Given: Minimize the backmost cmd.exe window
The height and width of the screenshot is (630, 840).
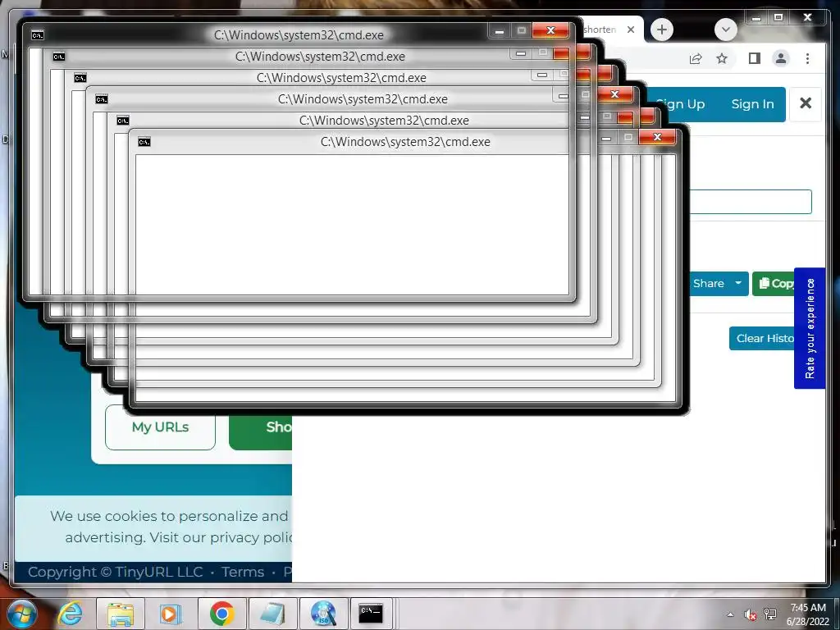Looking at the screenshot, I should [x=500, y=31].
